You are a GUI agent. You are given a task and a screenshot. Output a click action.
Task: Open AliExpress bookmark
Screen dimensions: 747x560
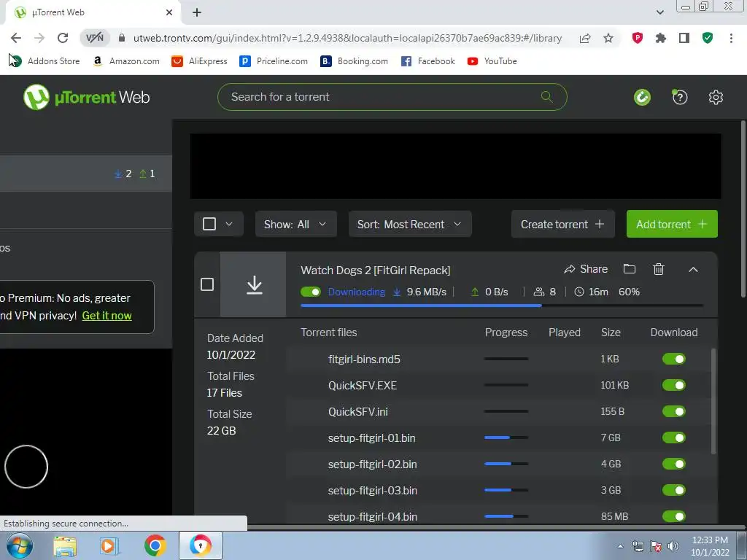(x=200, y=61)
